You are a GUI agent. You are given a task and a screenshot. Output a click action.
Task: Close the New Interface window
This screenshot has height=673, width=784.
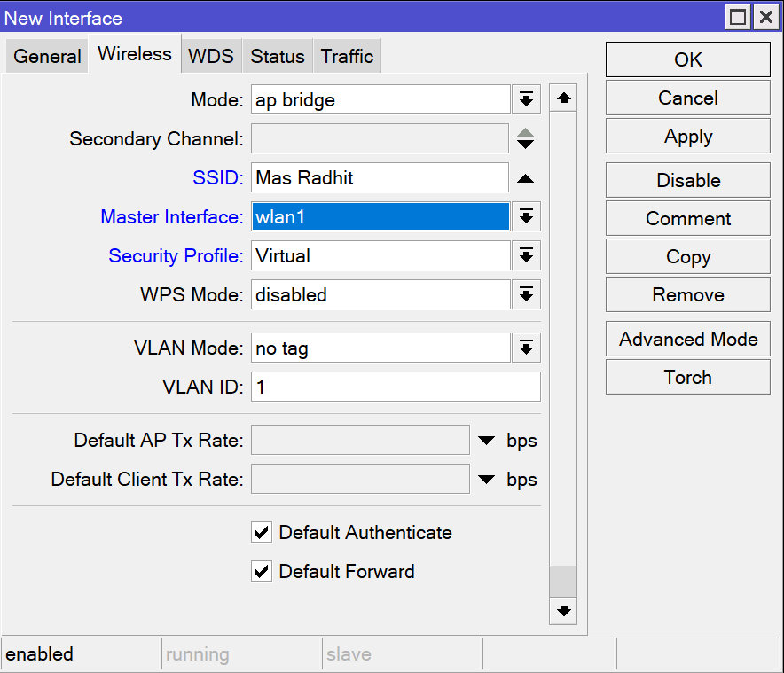(766, 17)
